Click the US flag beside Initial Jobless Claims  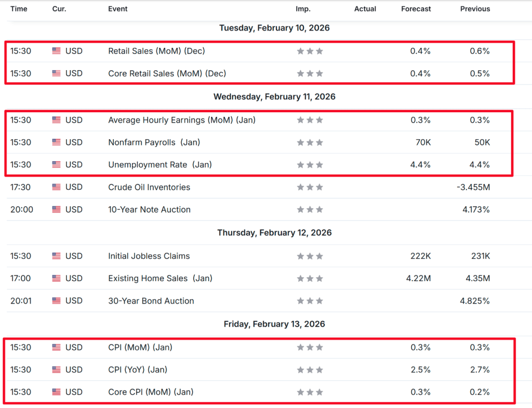tap(57, 256)
